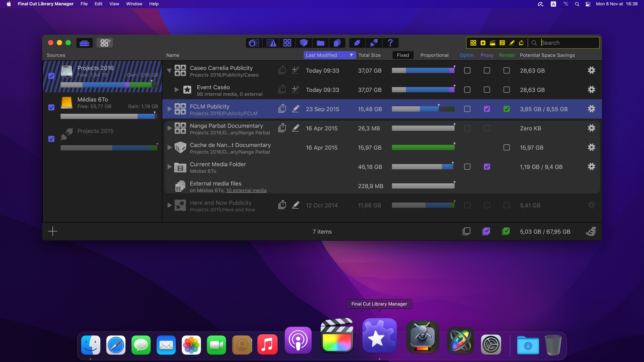The width and height of the screenshot is (644, 362).
Task: Enable Render checkbox for Cache de Nanga Documentary
Action: (506, 147)
